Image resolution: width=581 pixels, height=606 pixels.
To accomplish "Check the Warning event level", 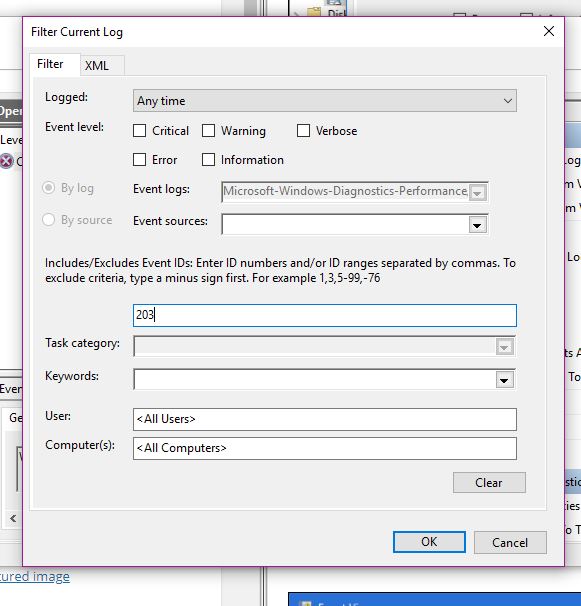I will tap(208, 131).
